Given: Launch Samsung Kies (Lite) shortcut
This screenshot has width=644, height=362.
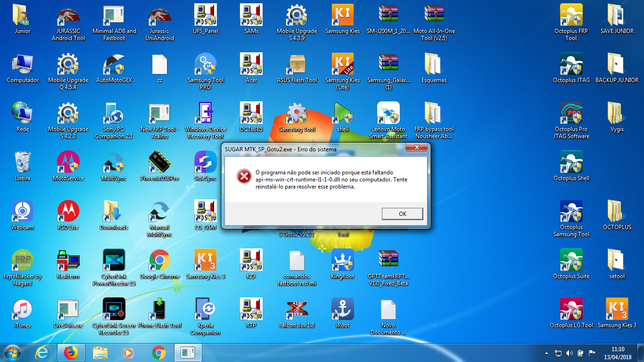Looking at the screenshot, I should 343,72.
